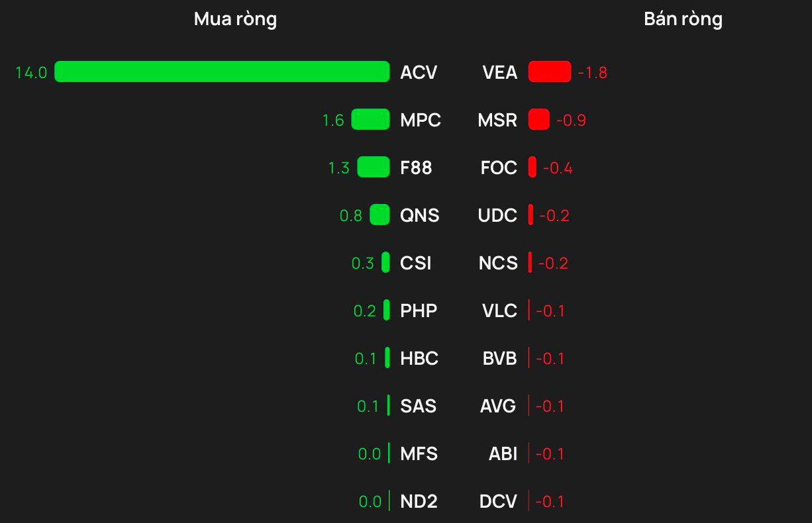Viewport: 812px width, 523px height.
Task: Open the ND2 ticker symbol
Action: (x=419, y=502)
